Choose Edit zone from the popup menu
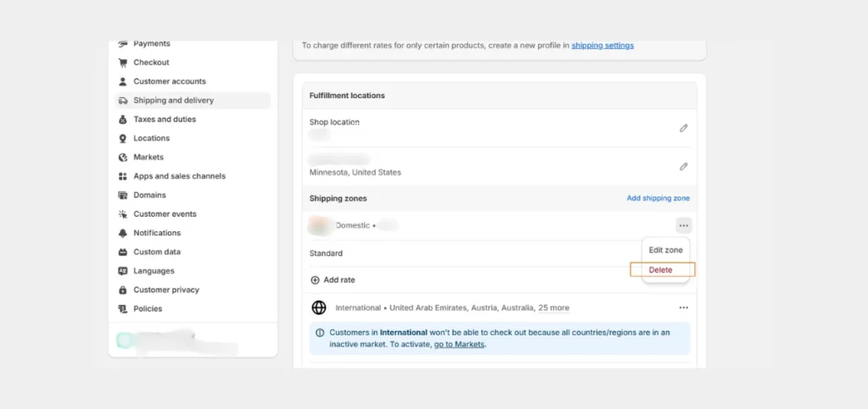This screenshot has width=868, height=409. tap(665, 250)
